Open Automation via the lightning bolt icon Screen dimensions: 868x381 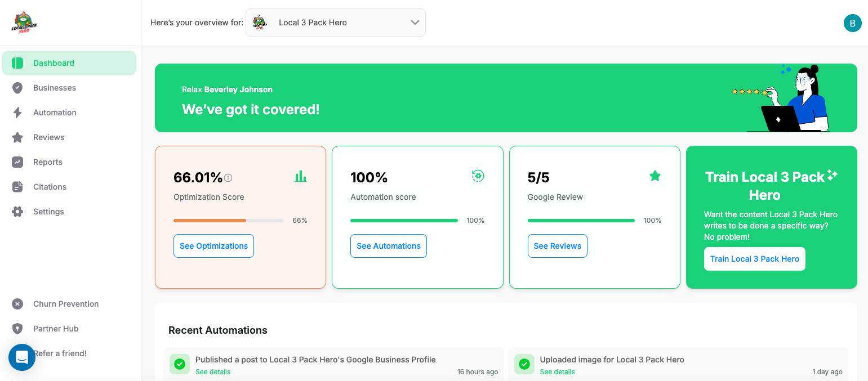(x=17, y=113)
